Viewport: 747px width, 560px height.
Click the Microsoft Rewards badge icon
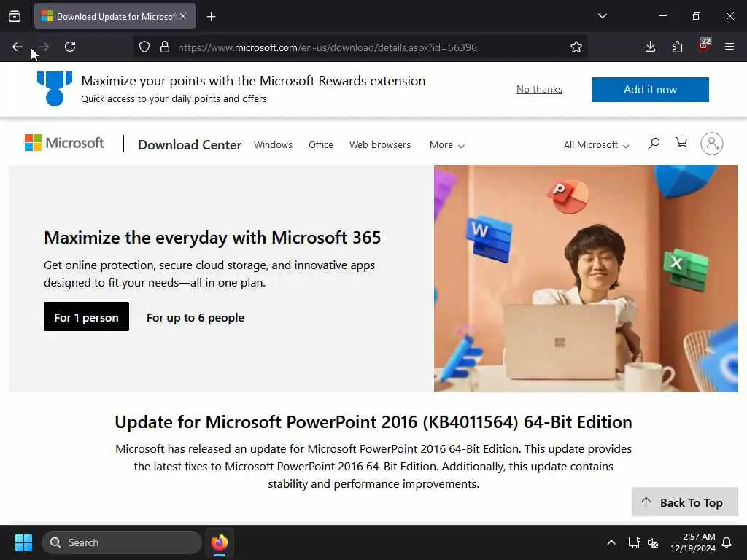(55, 88)
